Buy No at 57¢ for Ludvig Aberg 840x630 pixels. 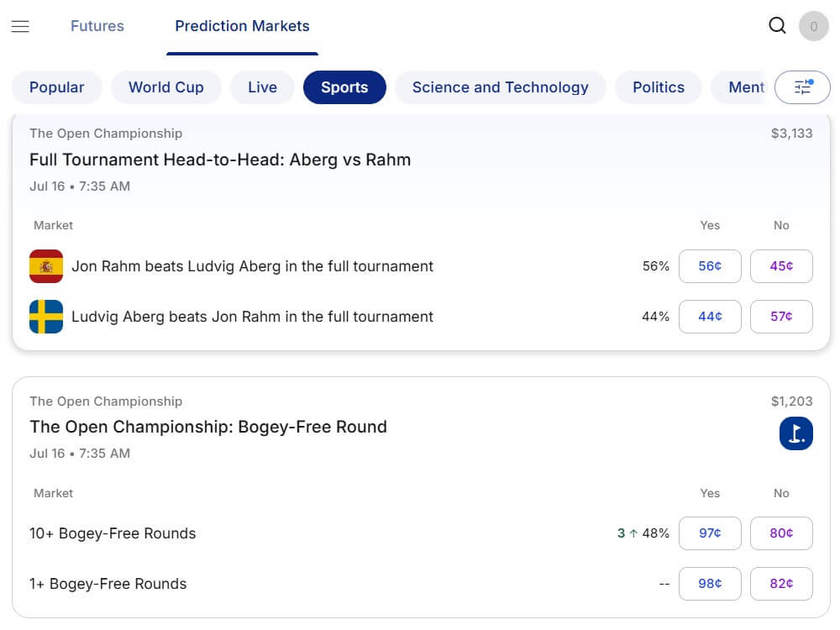click(781, 317)
